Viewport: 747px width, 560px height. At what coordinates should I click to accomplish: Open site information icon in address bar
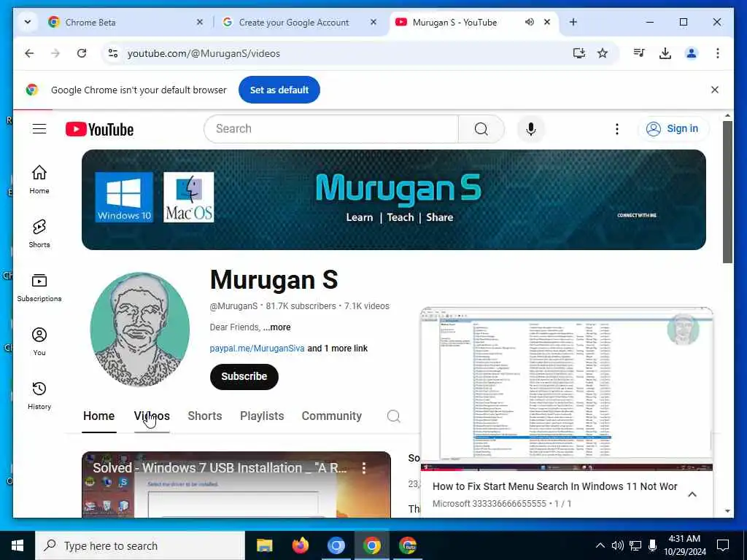click(113, 53)
